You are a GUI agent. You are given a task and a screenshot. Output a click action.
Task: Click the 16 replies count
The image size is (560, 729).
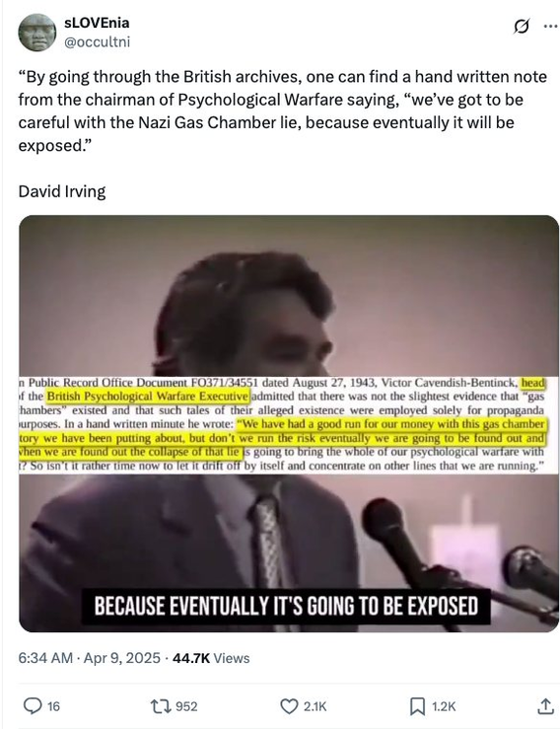coord(53,706)
